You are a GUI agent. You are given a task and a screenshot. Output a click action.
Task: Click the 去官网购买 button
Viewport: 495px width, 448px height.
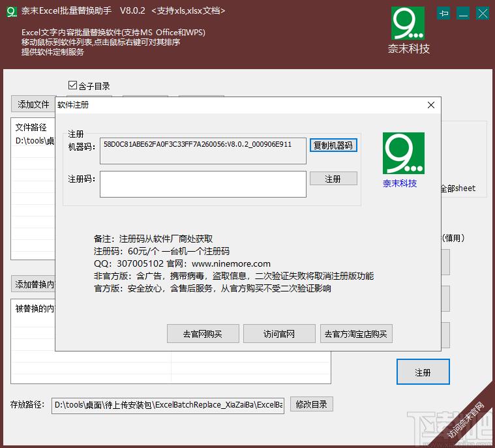202,334
